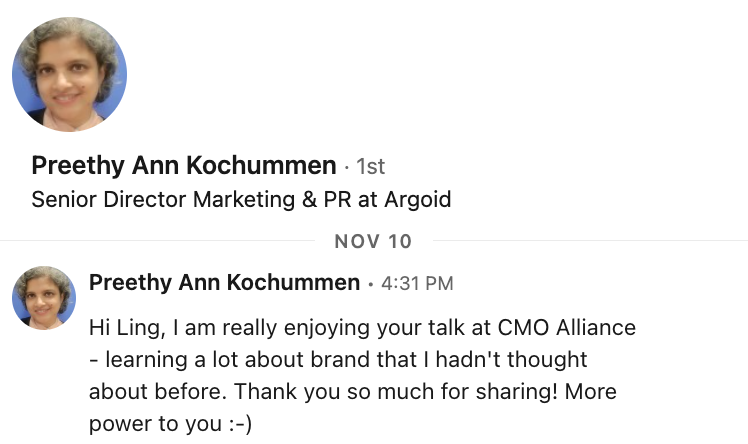Click the "power to you" message text

148,423
